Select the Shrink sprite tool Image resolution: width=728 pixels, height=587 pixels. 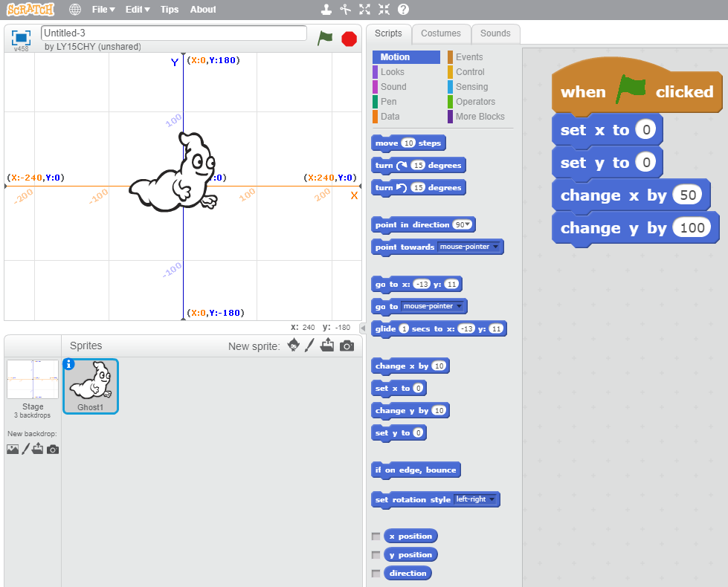point(384,10)
